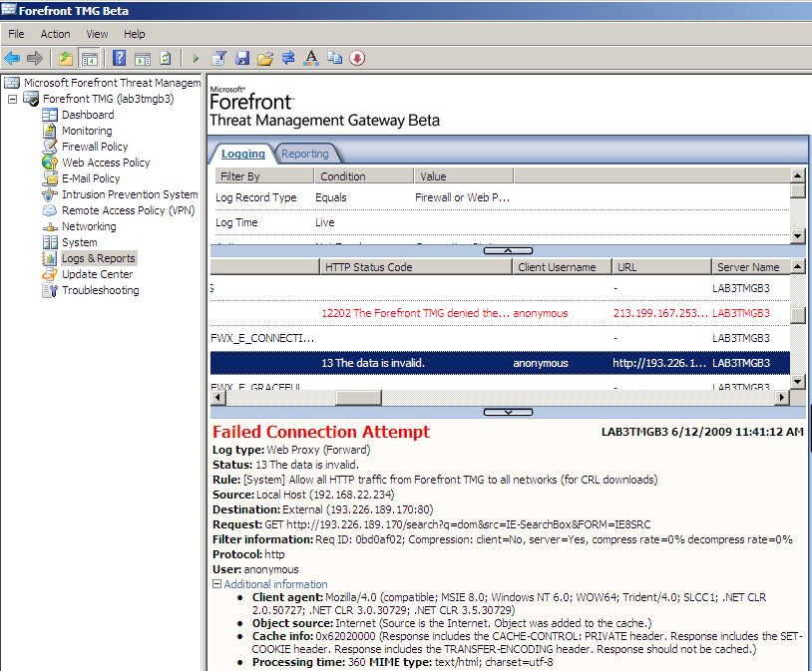This screenshot has width=812, height=671.
Task: Load filter definitions with open folder icon
Action: (265, 58)
